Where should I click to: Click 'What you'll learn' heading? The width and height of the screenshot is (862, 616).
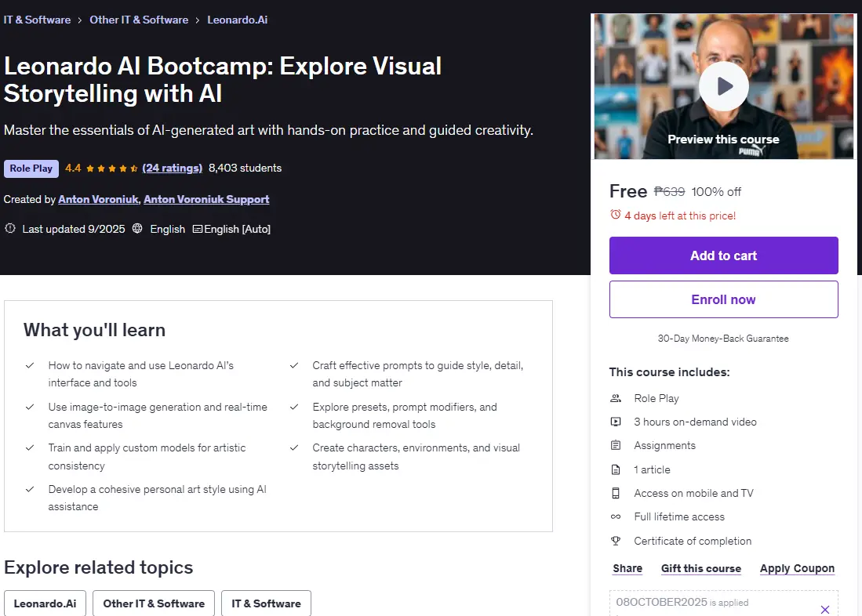pos(95,330)
